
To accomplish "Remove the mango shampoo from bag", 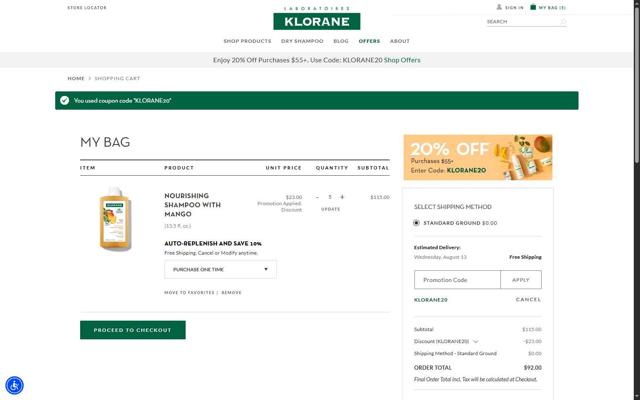I will 231,293.
